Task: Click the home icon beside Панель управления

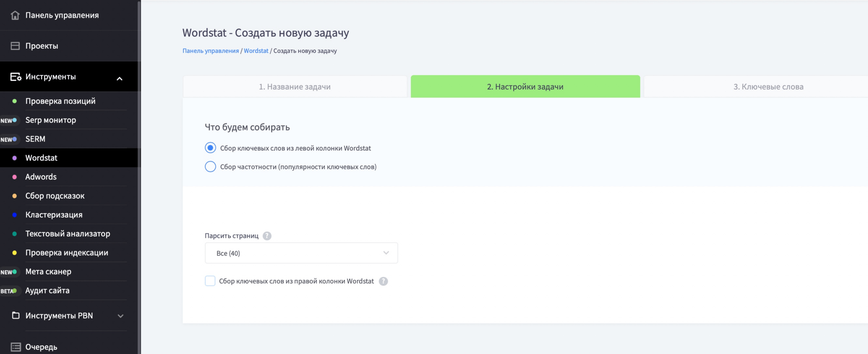Action: [15, 15]
